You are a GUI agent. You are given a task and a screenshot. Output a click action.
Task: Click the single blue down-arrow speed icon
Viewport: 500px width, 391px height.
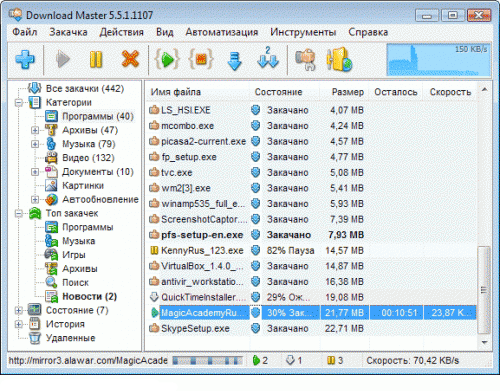pos(235,61)
